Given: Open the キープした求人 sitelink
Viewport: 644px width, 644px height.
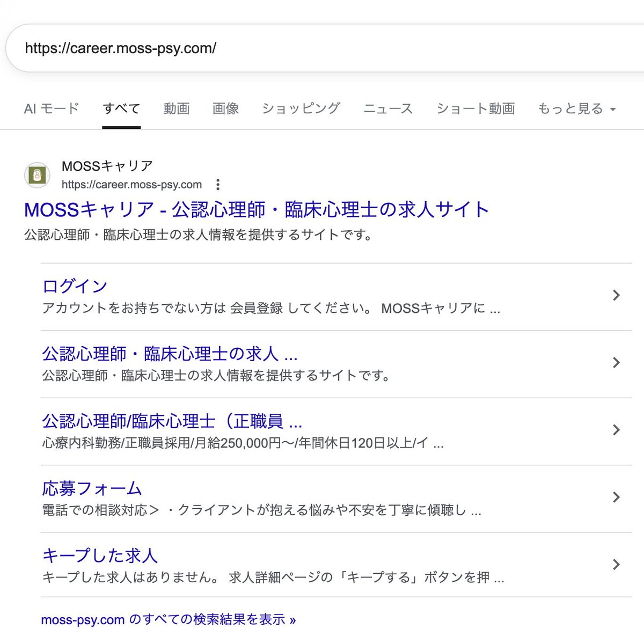Looking at the screenshot, I should click(x=100, y=555).
